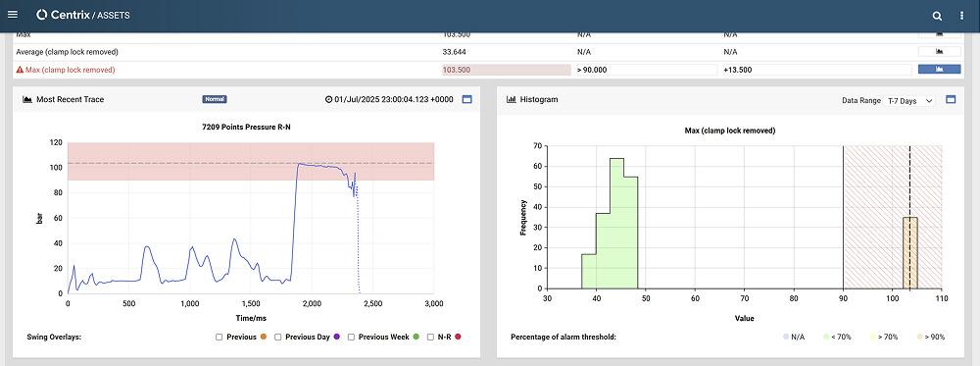Click the orange histogram bar near 103
The image size is (980, 366).
(910, 253)
